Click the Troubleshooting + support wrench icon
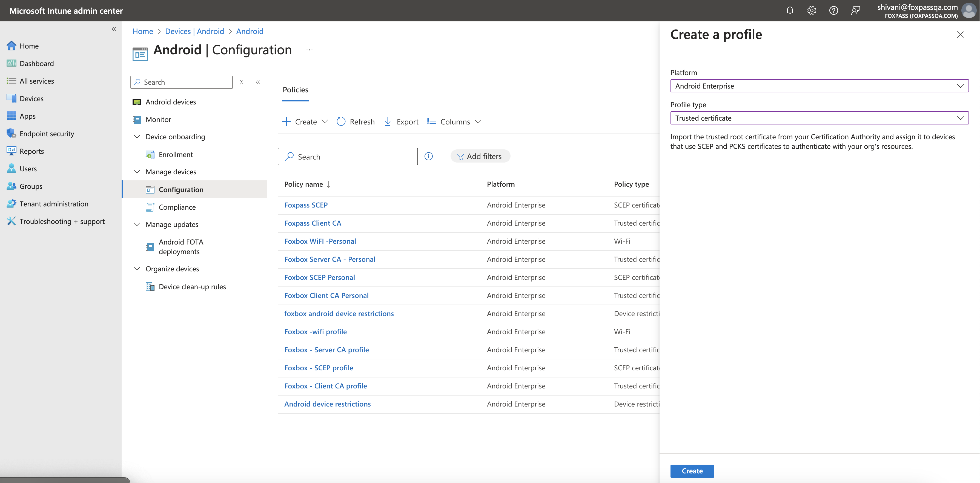The width and height of the screenshot is (980, 483). [12, 221]
